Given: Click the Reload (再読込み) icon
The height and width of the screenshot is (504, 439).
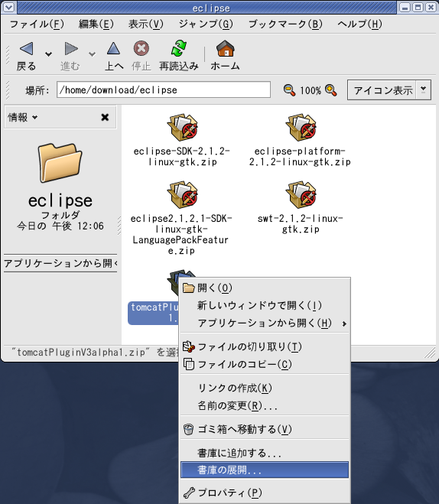Looking at the screenshot, I should pyautogui.click(x=179, y=48).
